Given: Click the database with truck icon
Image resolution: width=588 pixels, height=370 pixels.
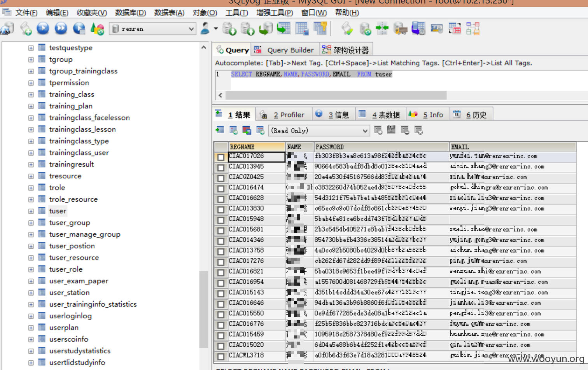Looking at the screenshot, I should [400, 29].
